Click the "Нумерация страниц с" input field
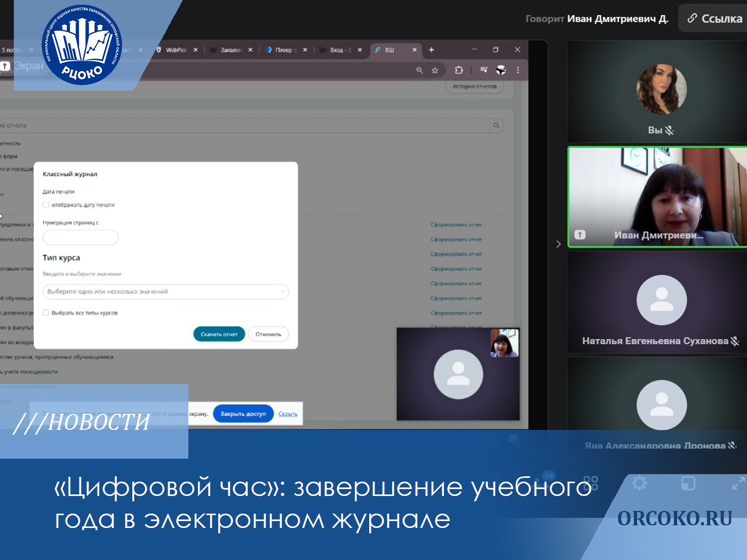The image size is (747, 560). pos(81,237)
